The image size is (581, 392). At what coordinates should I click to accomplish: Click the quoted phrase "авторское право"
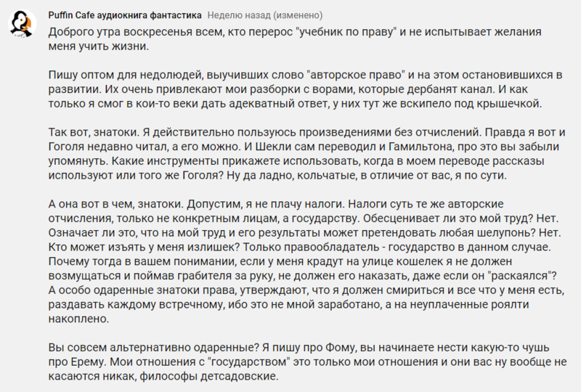click(356, 75)
